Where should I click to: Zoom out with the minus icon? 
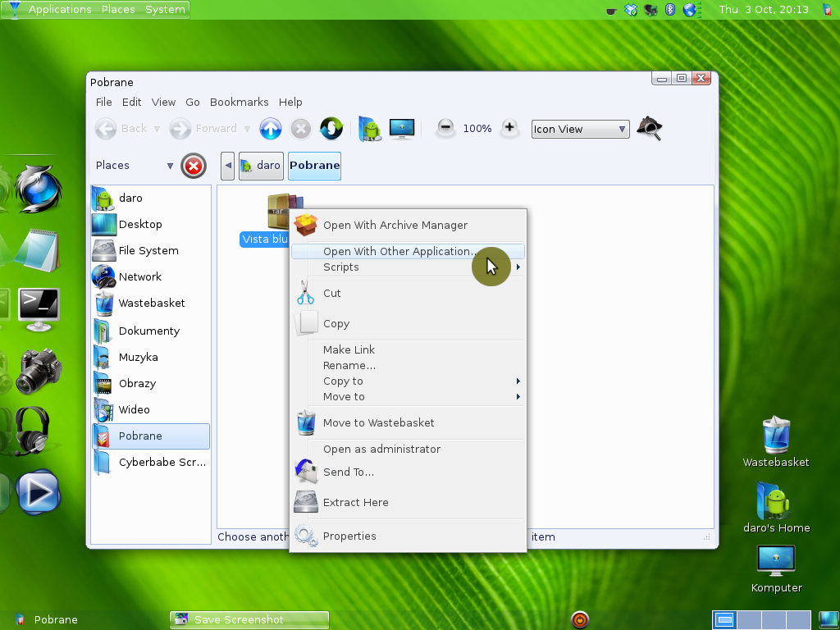tap(445, 128)
